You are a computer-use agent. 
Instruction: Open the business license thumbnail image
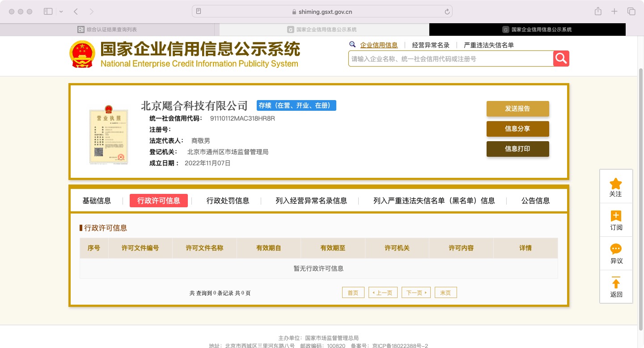click(108, 135)
